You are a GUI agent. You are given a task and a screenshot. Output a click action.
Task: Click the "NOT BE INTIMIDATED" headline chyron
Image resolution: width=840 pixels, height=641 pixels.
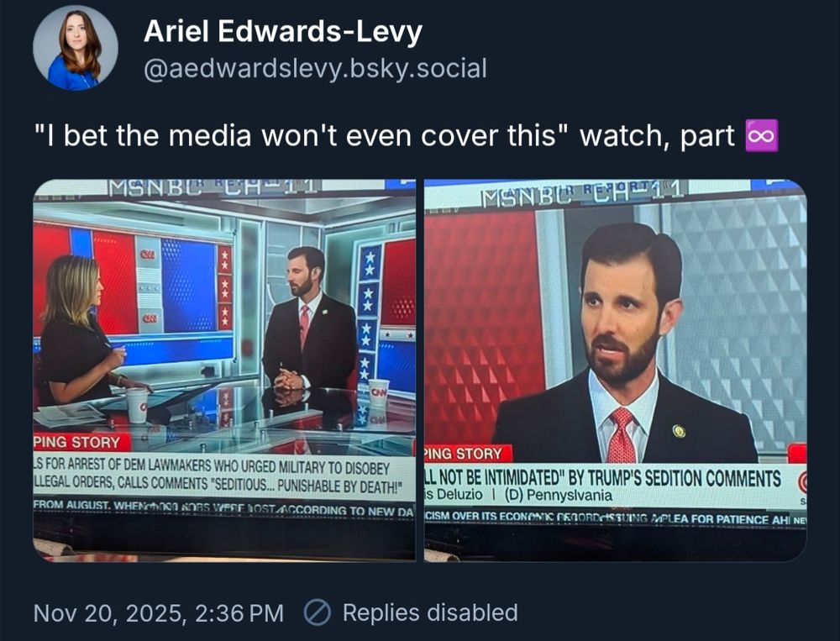[602, 477]
